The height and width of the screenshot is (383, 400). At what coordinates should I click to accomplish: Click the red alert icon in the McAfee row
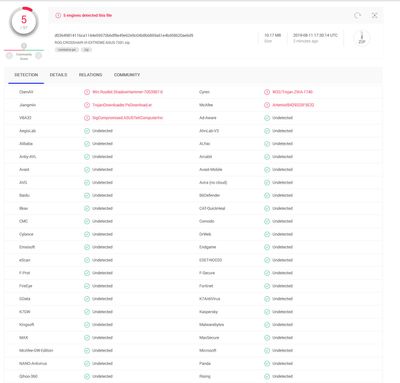click(x=267, y=105)
